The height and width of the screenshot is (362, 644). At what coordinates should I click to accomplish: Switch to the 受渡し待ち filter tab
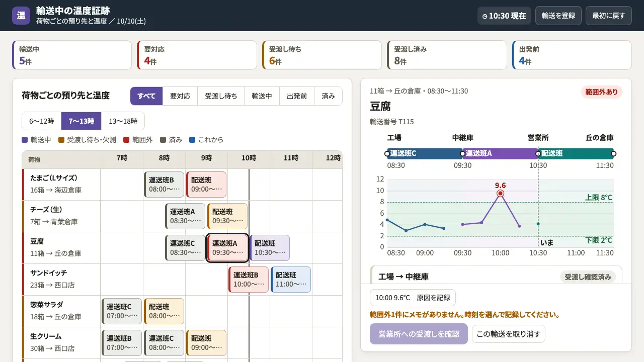pyautogui.click(x=221, y=96)
